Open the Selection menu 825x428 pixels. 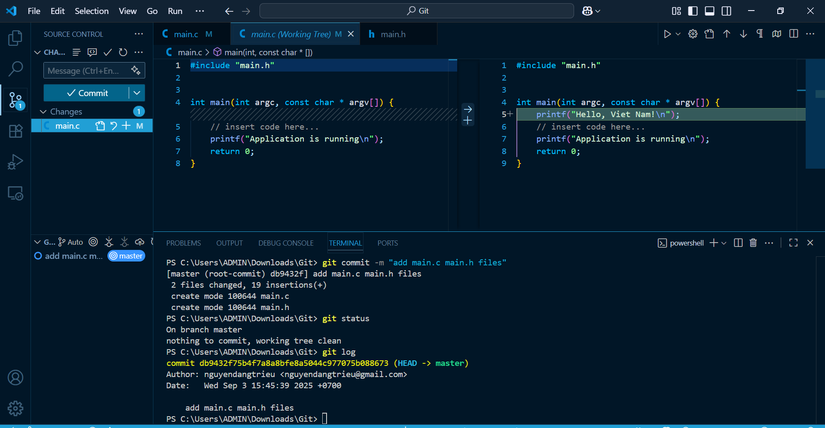[x=92, y=11]
